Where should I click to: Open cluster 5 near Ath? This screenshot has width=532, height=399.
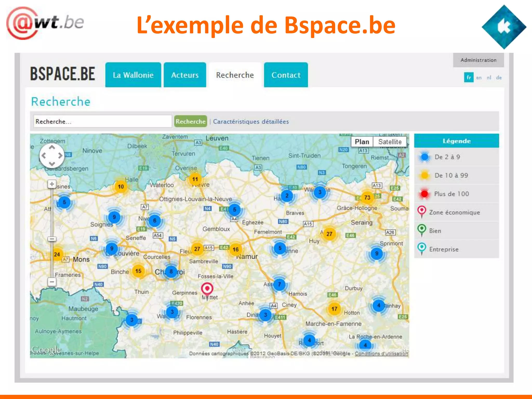click(x=64, y=202)
